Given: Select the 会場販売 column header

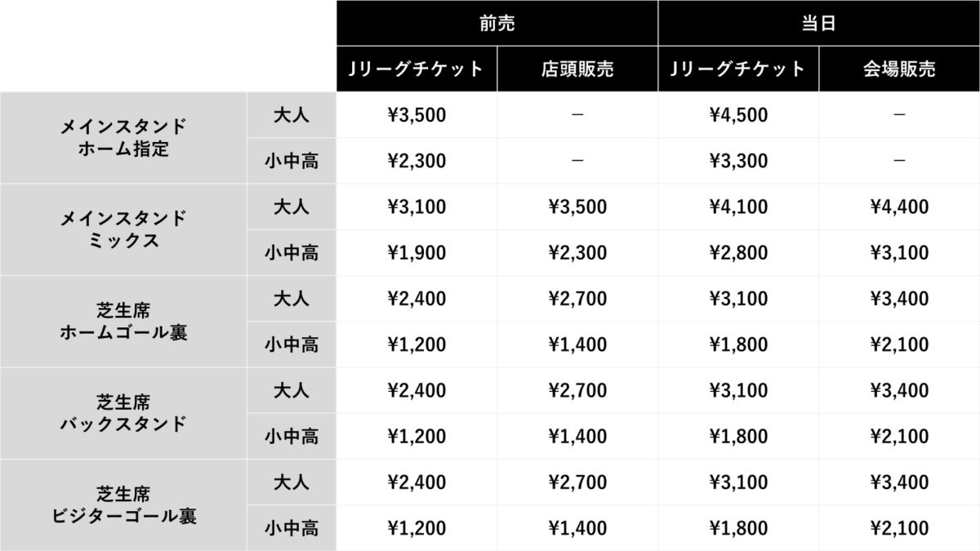Looking at the screenshot, I should point(899,69).
